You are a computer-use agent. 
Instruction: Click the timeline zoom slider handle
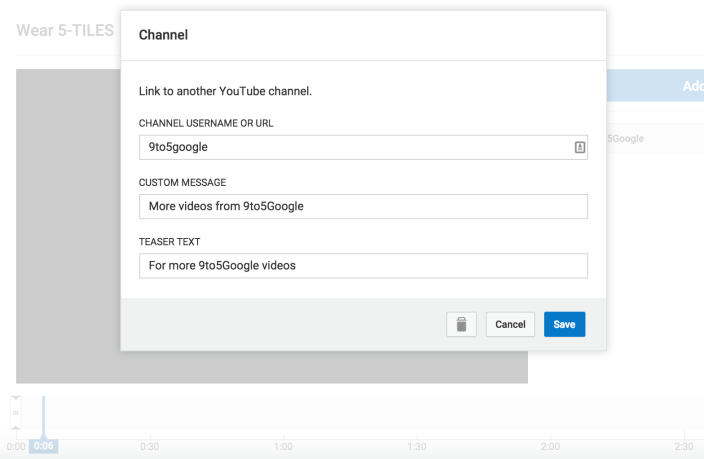[15, 412]
